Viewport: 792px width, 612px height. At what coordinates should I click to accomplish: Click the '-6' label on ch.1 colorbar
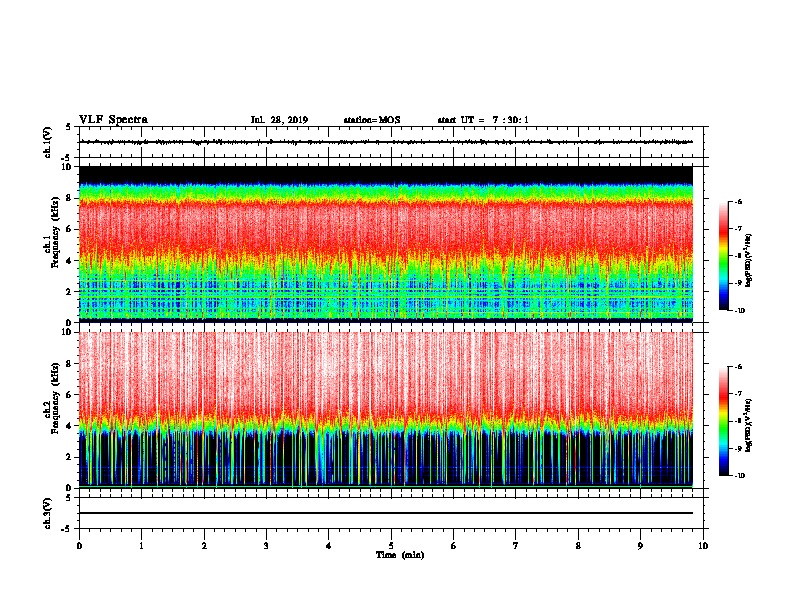pyautogui.click(x=738, y=202)
